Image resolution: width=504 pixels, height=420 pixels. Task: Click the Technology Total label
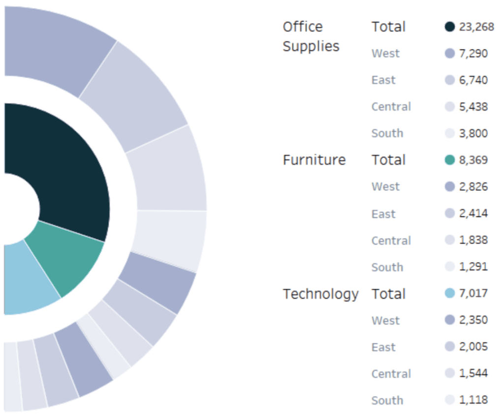(388, 294)
